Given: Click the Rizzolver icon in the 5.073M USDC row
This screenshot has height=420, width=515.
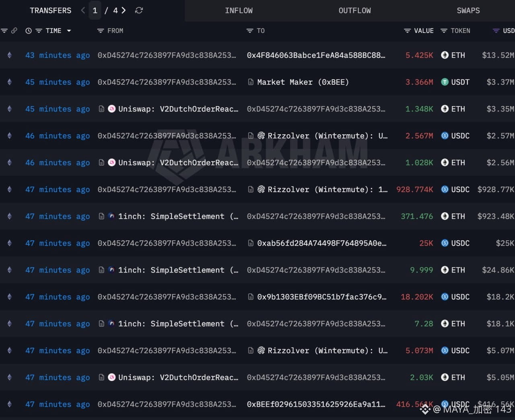Looking at the screenshot, I should pyautogui.click(x=261, y=350).
